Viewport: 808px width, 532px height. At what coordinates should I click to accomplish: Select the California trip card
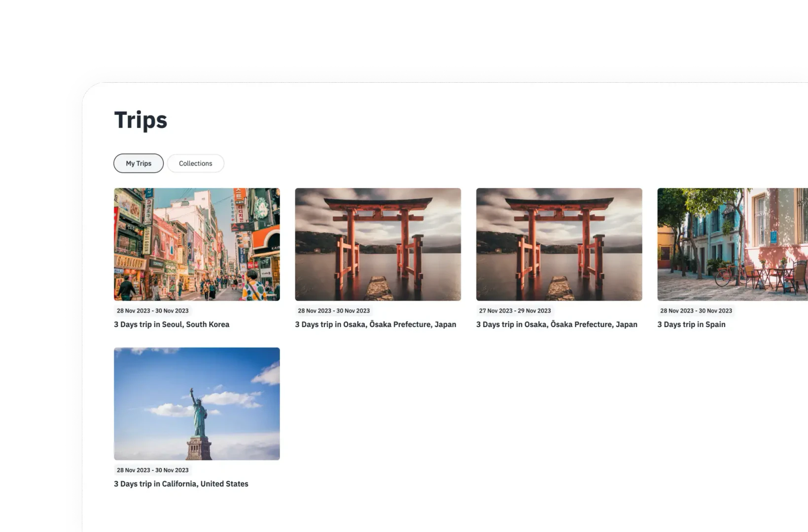[197, 416]
